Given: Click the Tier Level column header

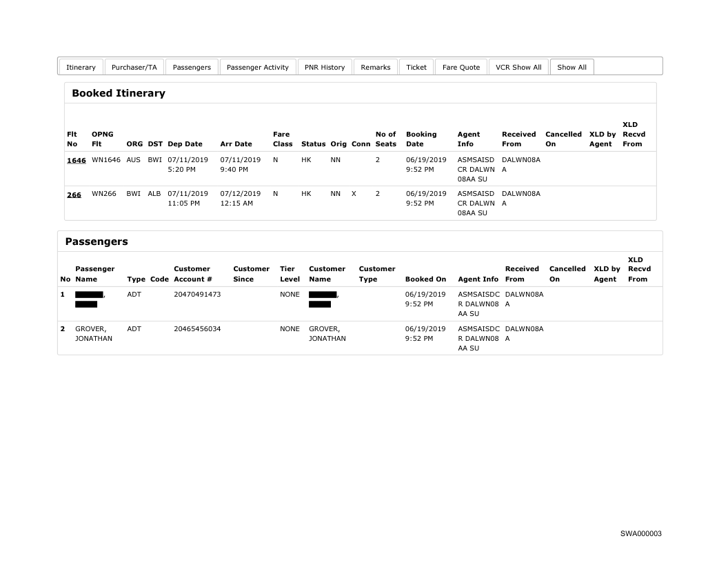Looking at the screenshot, I should (290, 274).
